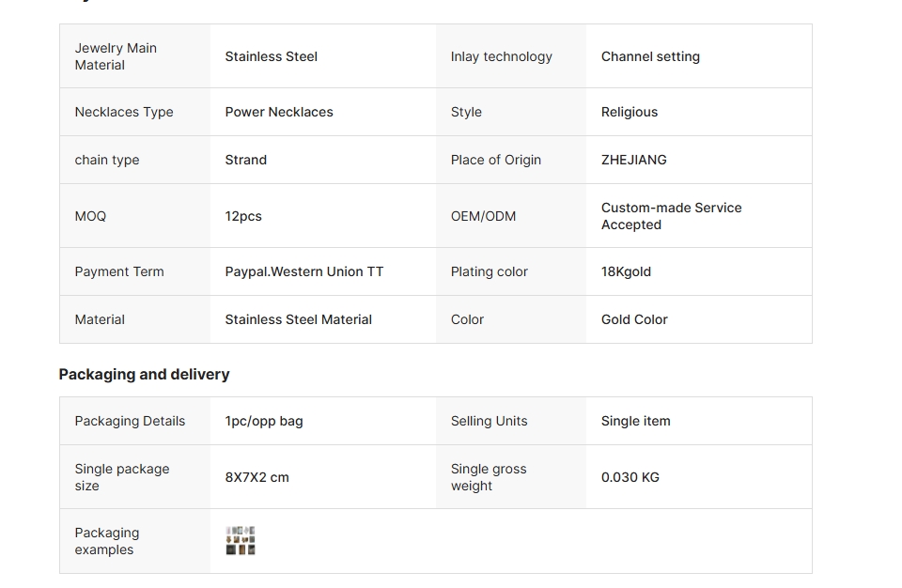Click the 'Gold Color' value
This screenshot has width=902, height=588.
tap(634, 319)
